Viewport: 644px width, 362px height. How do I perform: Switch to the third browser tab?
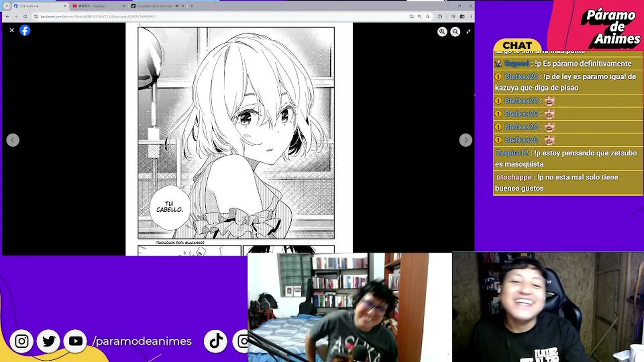pyautogui.click(x=157, y=6)
